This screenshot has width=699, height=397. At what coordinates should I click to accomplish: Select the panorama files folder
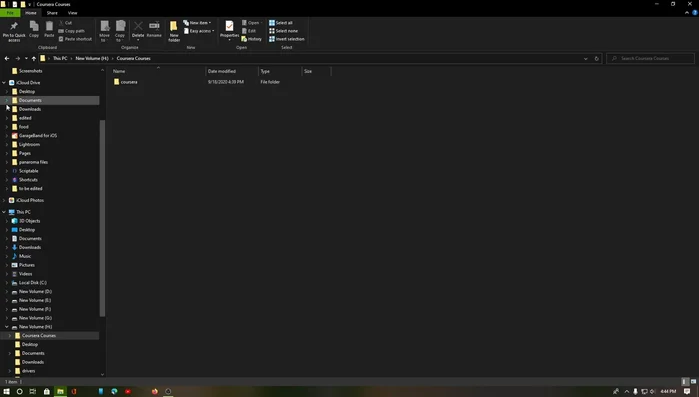(x=33, y=162)
